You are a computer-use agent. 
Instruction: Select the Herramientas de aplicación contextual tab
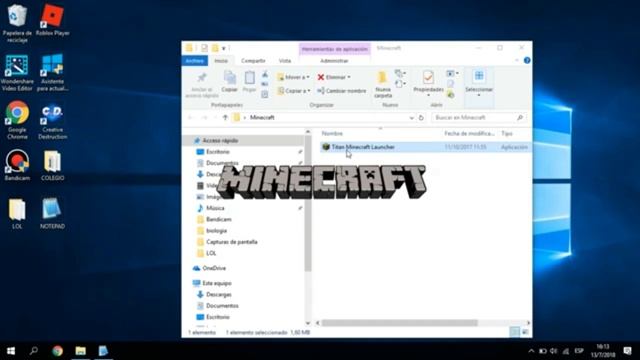(335, 49)
